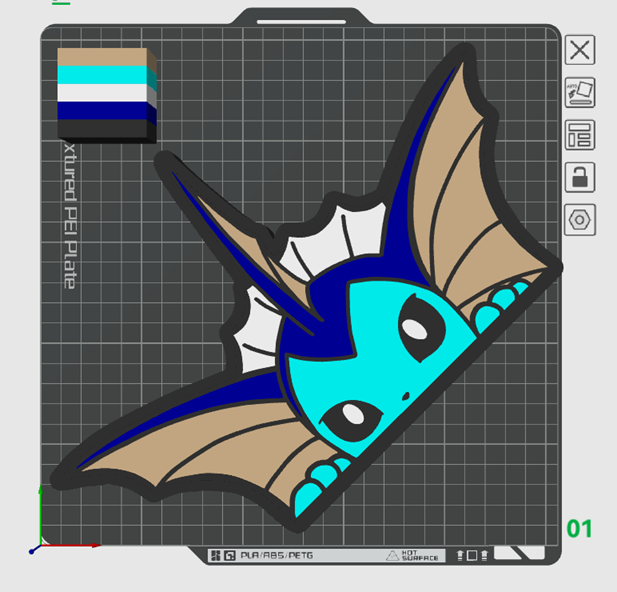Pick the white layer of the color block
The image size is (617, 592).
(101, 93)
